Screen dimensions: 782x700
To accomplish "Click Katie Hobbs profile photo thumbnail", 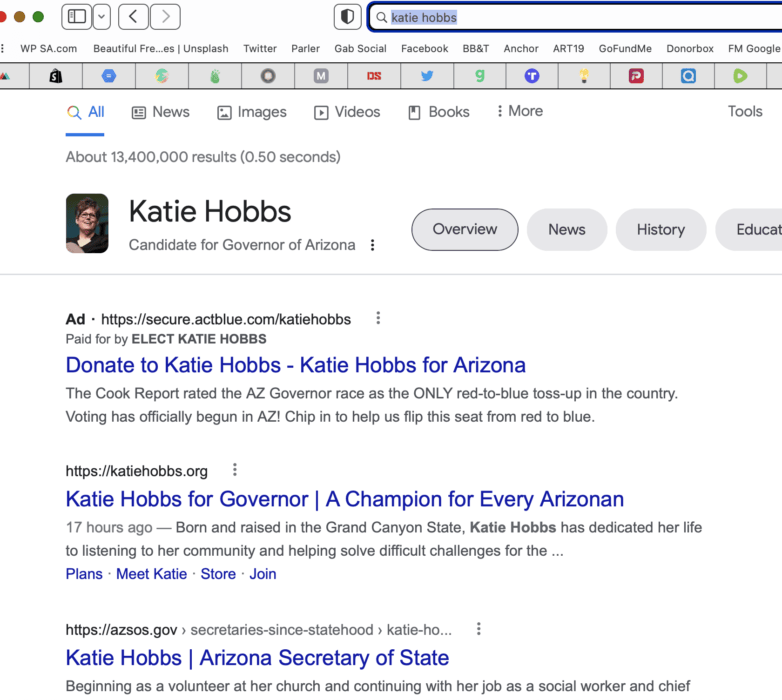I will click(87, 223).
